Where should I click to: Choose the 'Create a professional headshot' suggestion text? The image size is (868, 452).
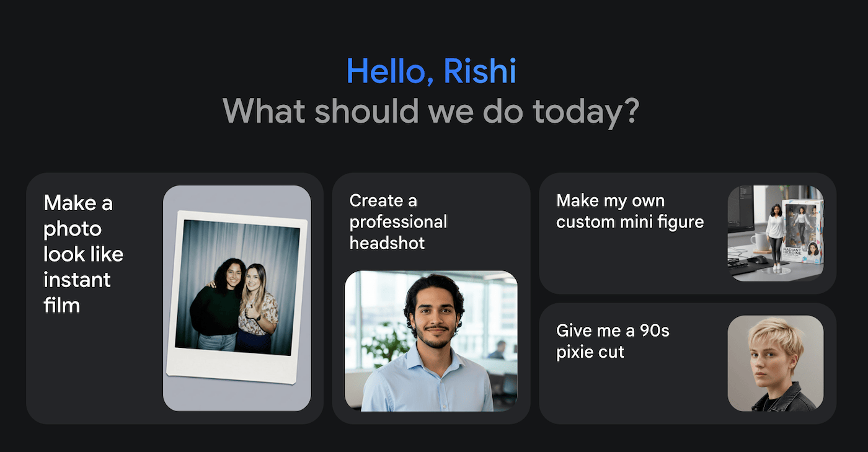point(398,222)
